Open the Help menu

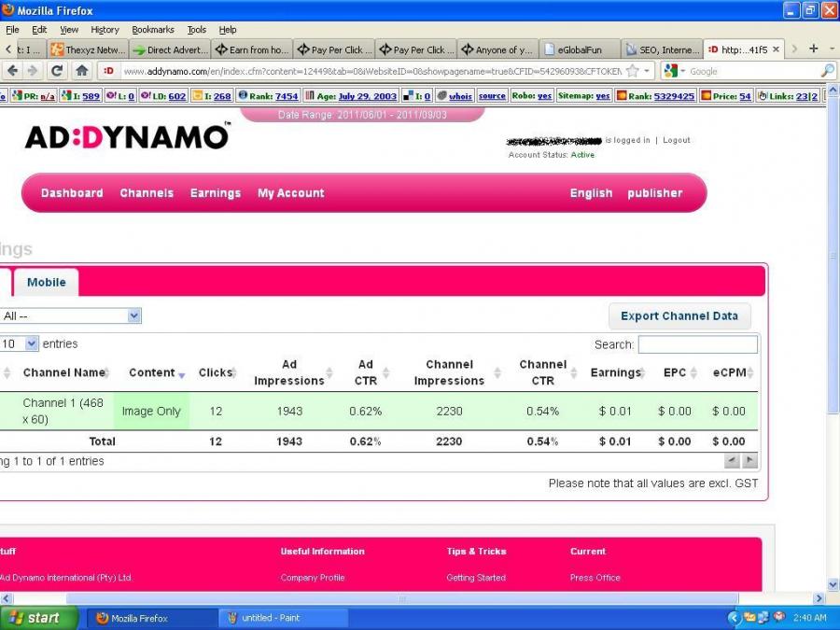[x=227, y=30]
